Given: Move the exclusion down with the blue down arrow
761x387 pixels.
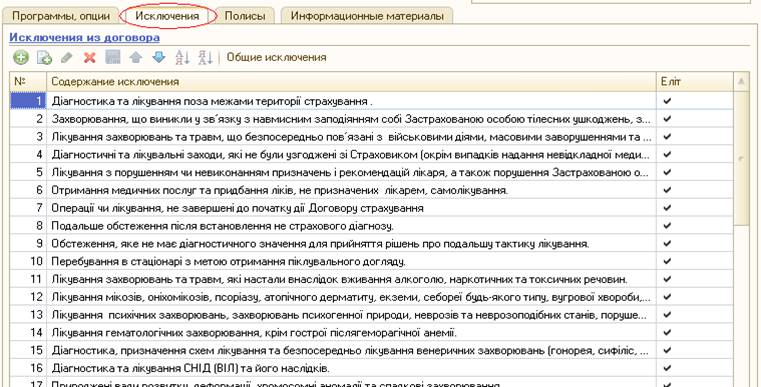Looking at the screenshot, I should [x=159, y=58].
